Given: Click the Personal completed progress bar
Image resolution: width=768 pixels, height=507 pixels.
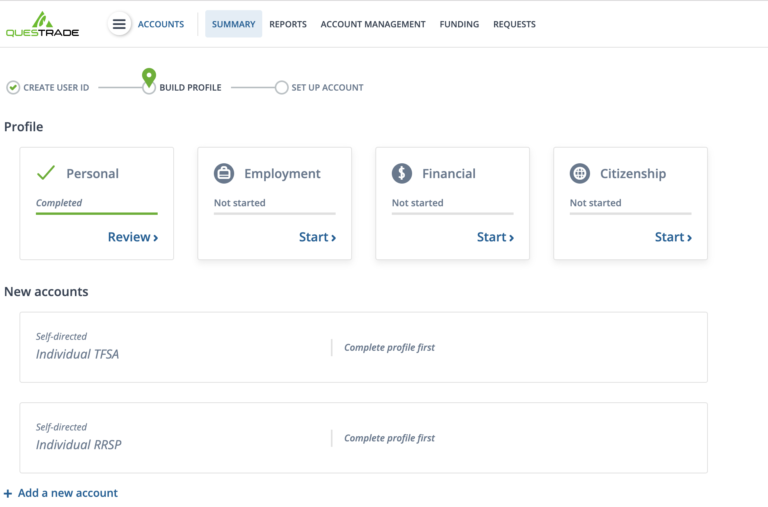Looking at the screenshot, I should click(x=97, y=213).
